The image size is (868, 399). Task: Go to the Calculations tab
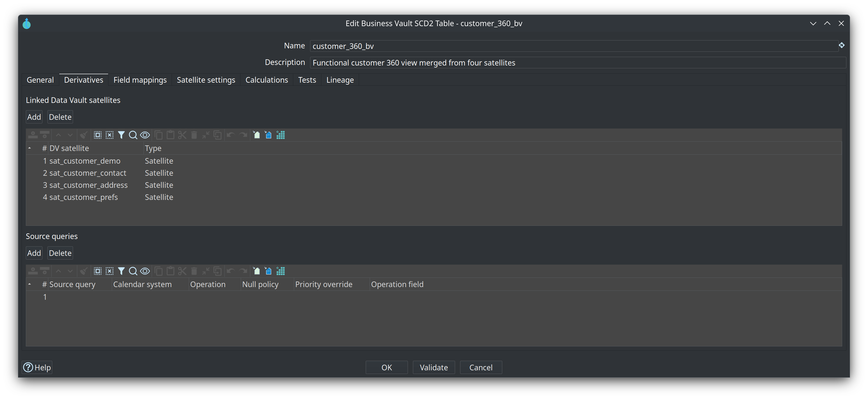point(267,80)
